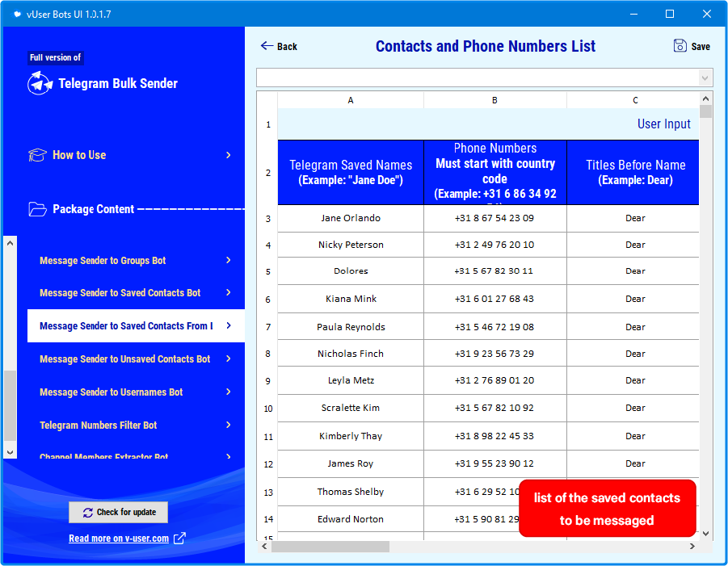Viewport: 728px width, 566px height.
Task: Click the Telegram Bulk Sender logo icon
Action: [x=40, y=83]
